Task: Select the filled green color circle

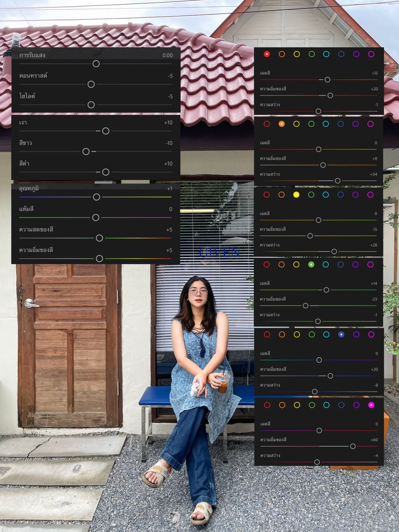Action: coord(311,264)
